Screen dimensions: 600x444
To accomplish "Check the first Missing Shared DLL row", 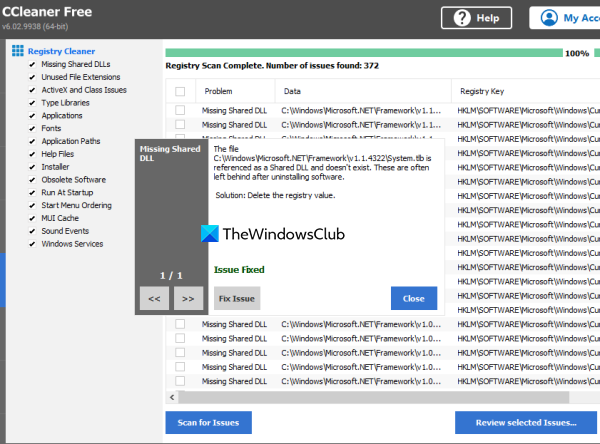I will click(180, 110).
